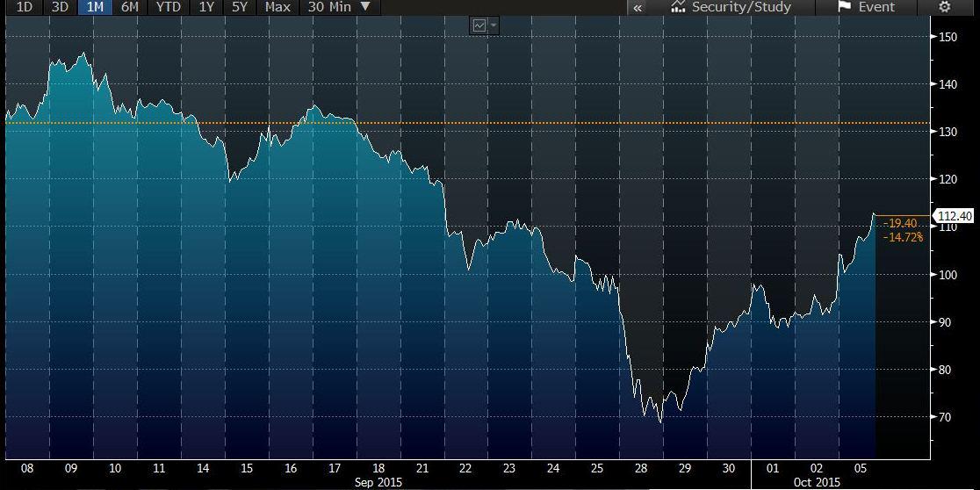Screen dimensions: 980x490
Task: Click the 130 price axis label
Action: pyautogui.click(x=948, y=132)
